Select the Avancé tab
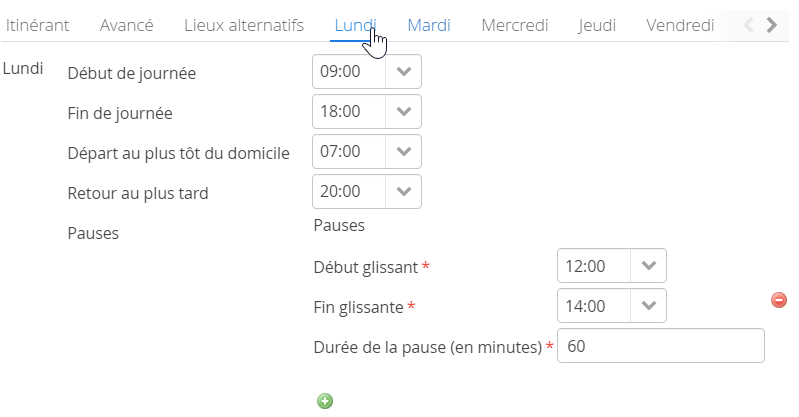The image size is (799, 417). 126,25
